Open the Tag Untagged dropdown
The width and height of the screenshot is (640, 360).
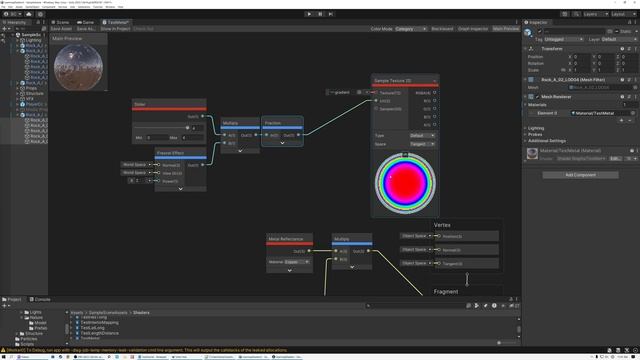click(564, 39)
